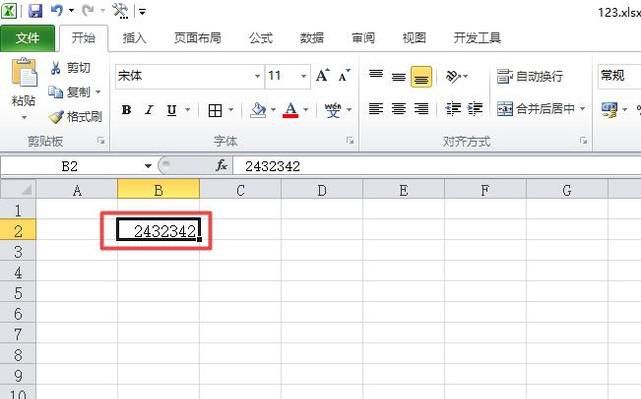Viewport: 641px width, 399px height.
Task: Select align text left icon
Action: click(x=376, y=109)
